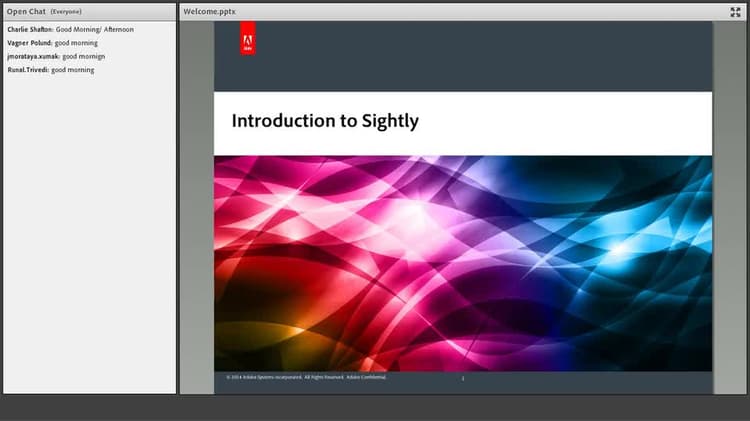Click the Welcome.pptx pod title
Screen dimensions: 750x421
210,11
